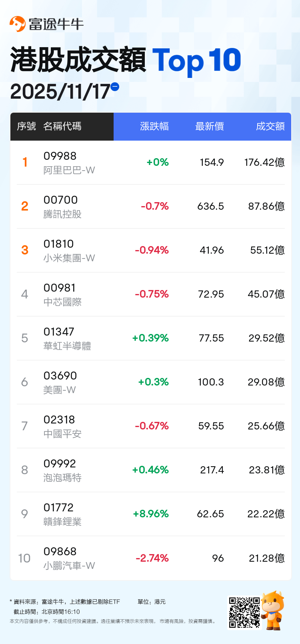Select the 最新價 column header
The height and width of the screenshot is (644, 300).
click(x=209, y=127)
